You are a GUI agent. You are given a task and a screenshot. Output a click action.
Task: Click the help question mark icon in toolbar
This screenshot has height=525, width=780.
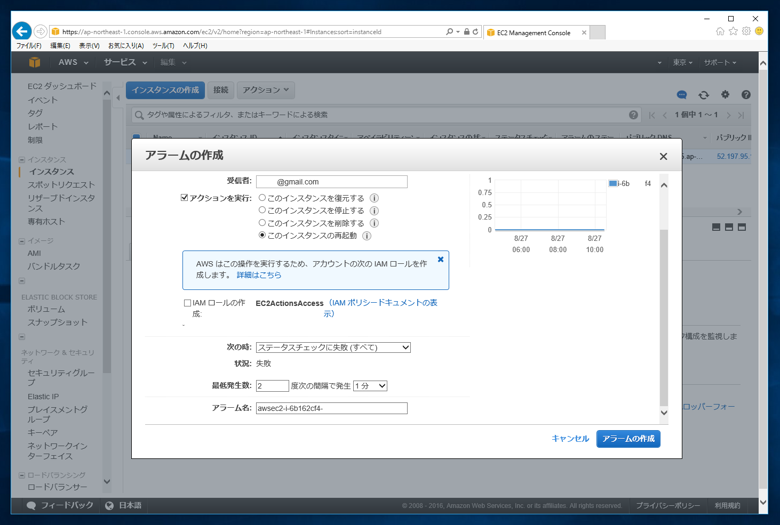(x=746, y=95)
